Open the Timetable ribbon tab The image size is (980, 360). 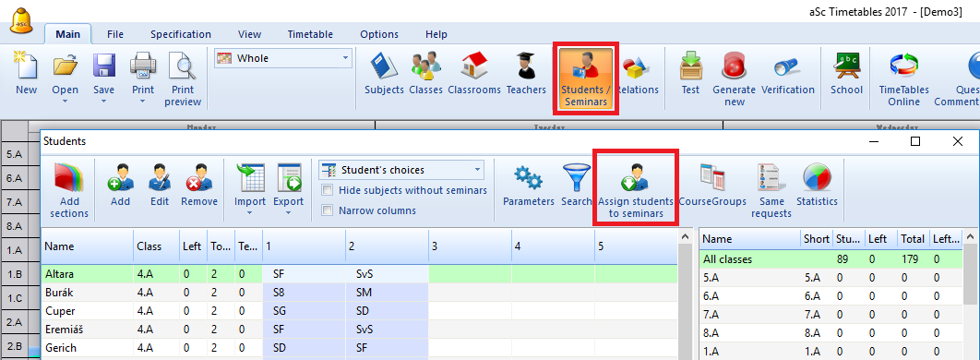[x=310, y=34]
